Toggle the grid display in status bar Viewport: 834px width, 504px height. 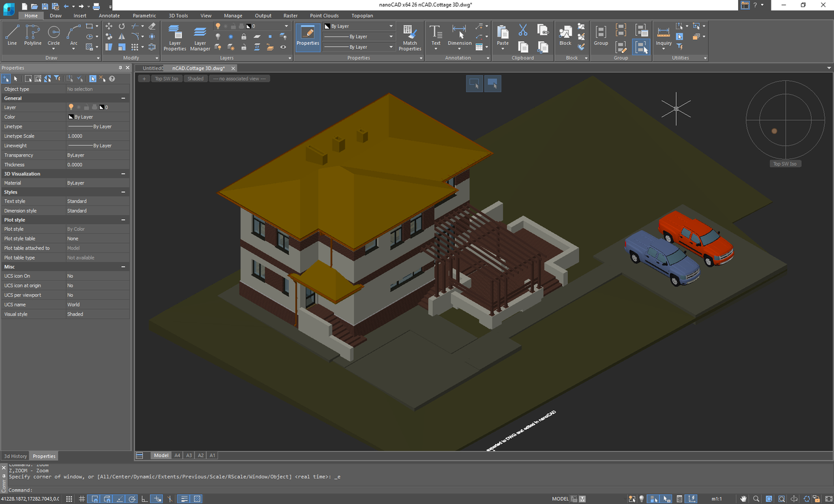(82, 499)
